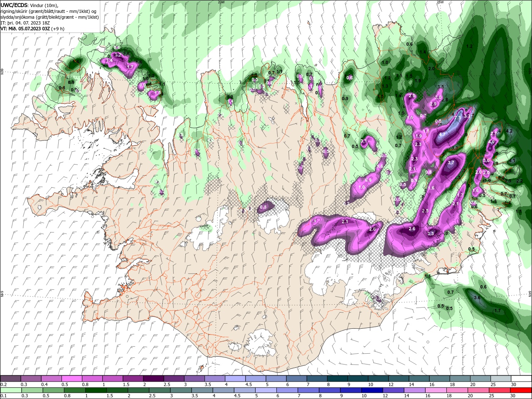Select the 'VT: Mið. 05.07.2023 03Z' valid time

click(25, 29)
